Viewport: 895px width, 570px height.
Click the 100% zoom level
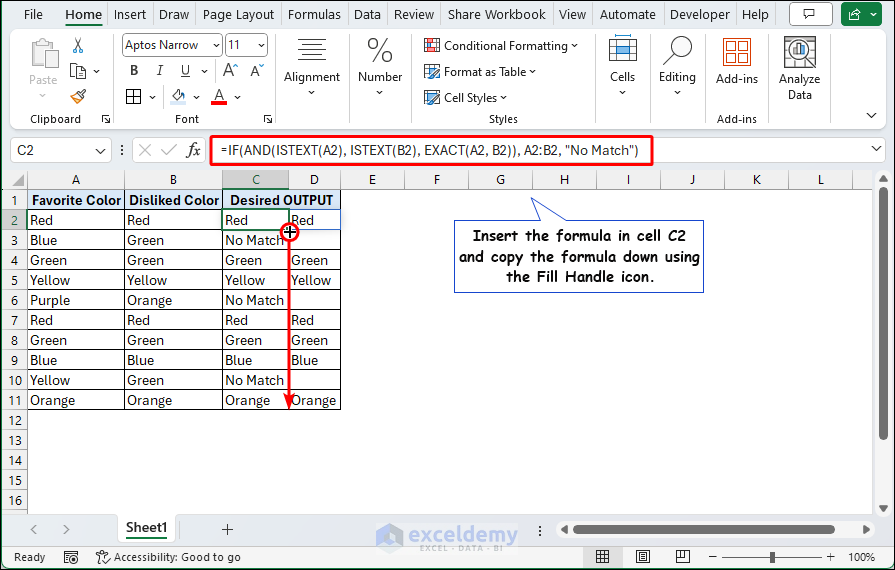pos(861,557)
